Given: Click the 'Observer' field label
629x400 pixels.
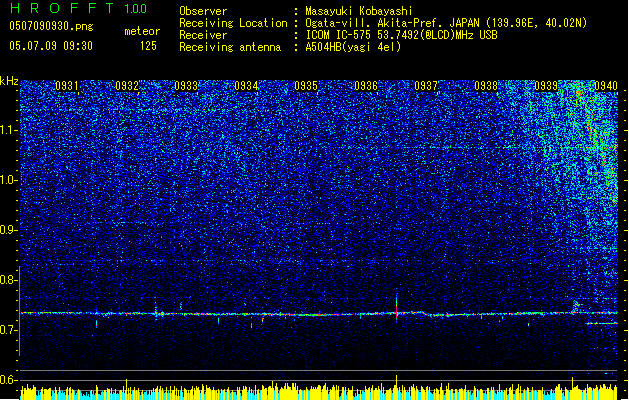Looking at the screenshot, I should coord(203,11).
